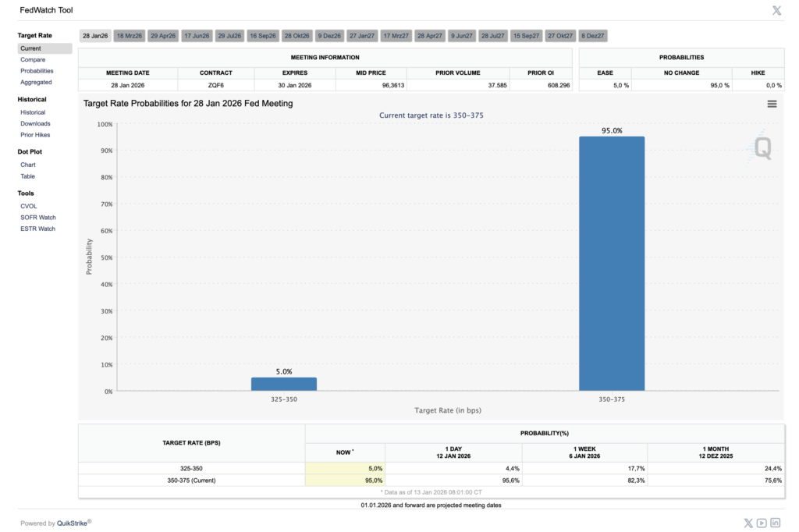Viewport: 799px width, 532px height.
Task: Click the 24,4% one month cell
Action: pyautogui.click(x=716, y=468)
